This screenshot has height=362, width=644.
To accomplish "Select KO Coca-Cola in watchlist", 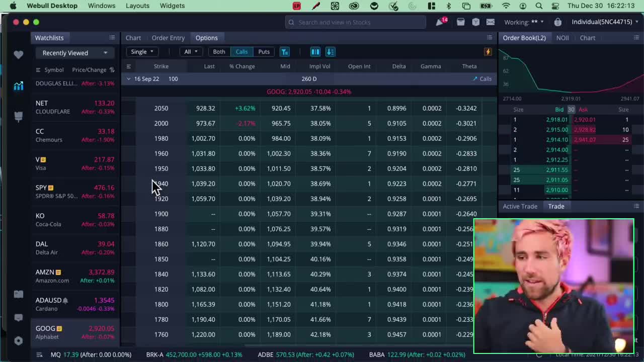I will coord(75,220).
